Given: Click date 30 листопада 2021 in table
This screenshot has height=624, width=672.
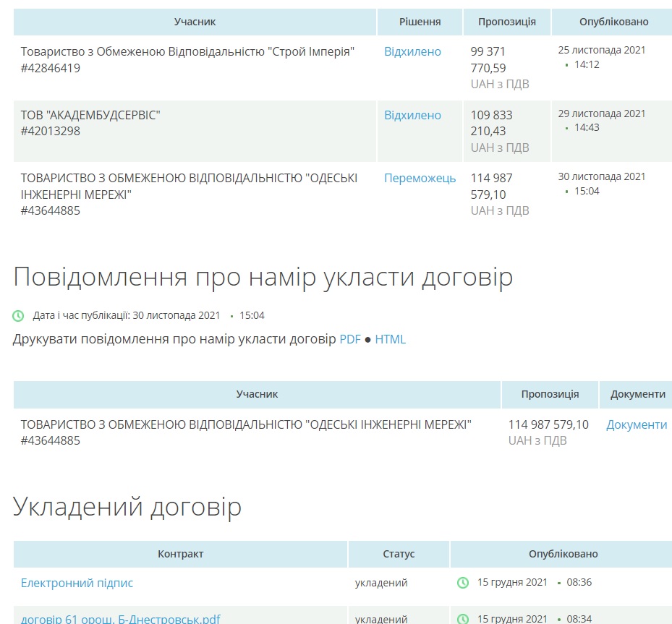Looking at the screenshot, I should point(602,176).
